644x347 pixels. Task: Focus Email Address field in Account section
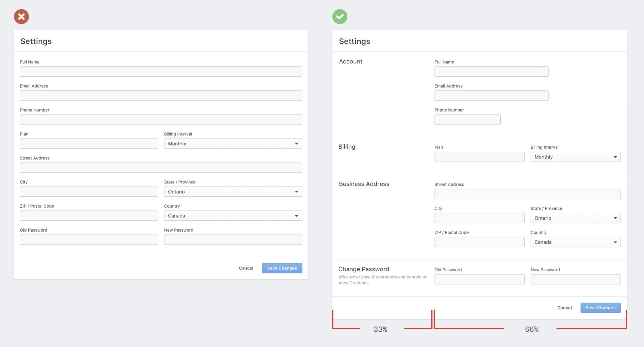(491, 96)
